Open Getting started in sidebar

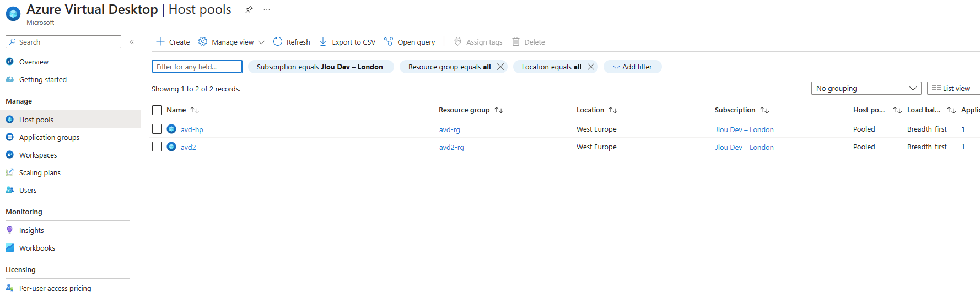tap(43, 79)
